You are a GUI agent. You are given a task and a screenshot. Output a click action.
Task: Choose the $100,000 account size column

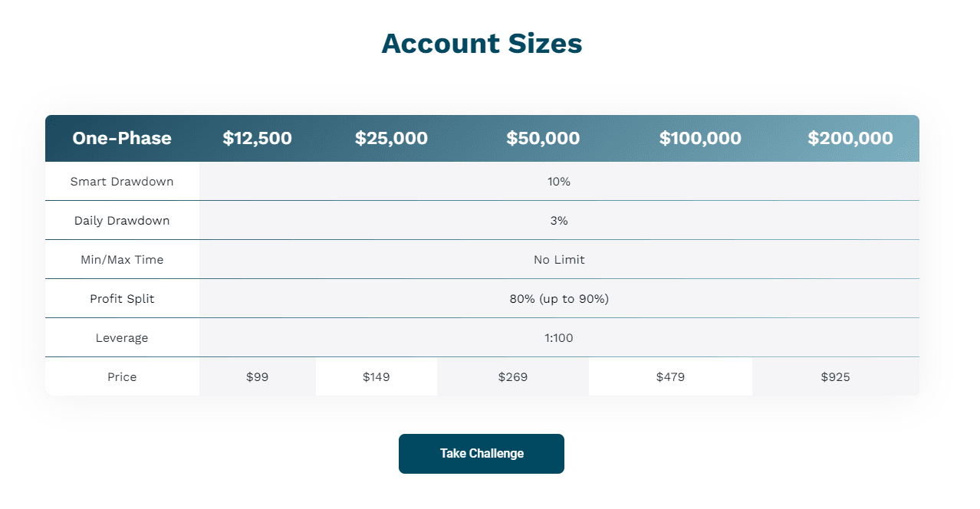coord(700,138)
